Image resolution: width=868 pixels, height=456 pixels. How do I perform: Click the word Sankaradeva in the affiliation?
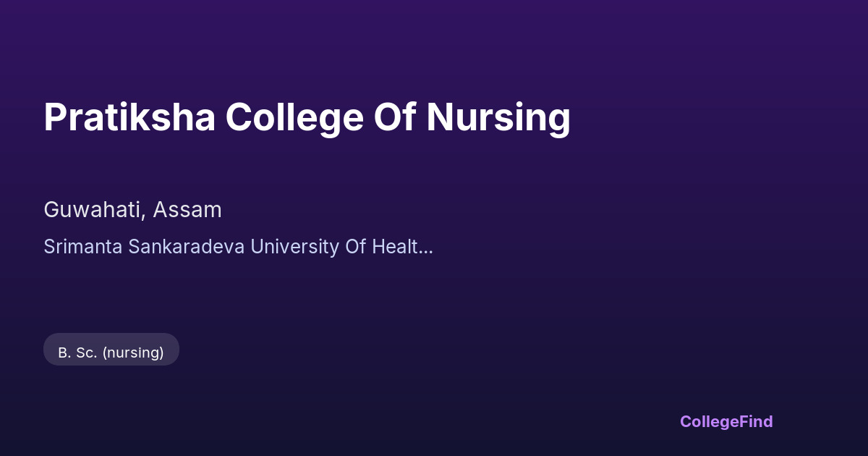click(x=187, y=247)
